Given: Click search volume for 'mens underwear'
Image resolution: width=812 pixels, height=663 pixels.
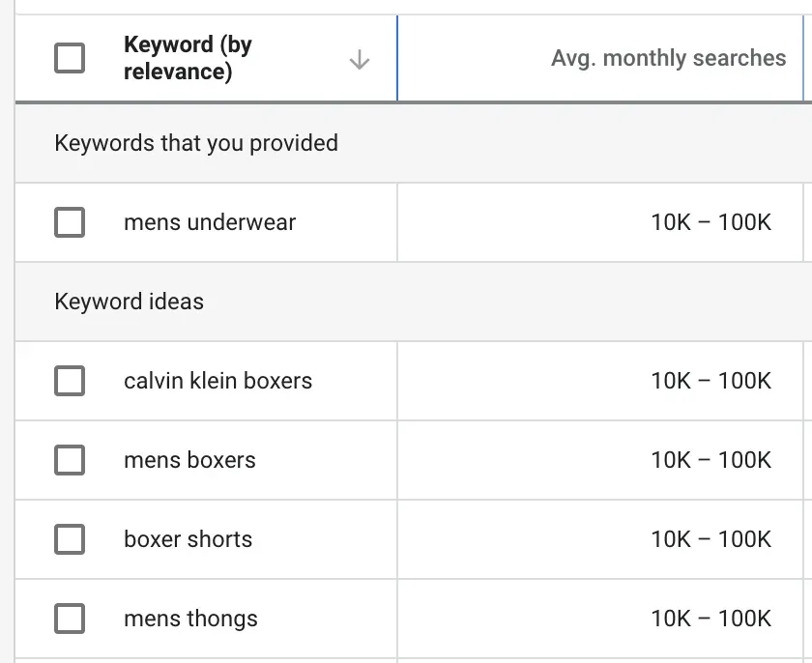Looking at the screenshot, I should pyautogui.click(x=710, y=222).
